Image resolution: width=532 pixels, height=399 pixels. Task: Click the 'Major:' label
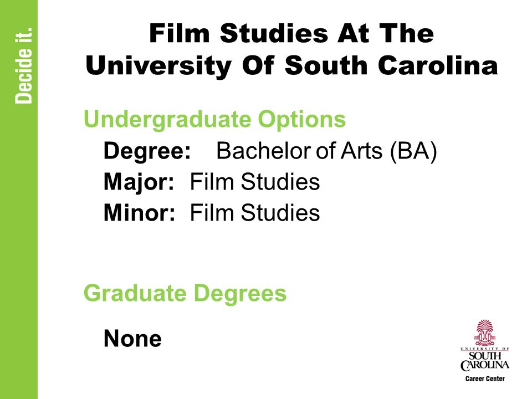(139, 182)
